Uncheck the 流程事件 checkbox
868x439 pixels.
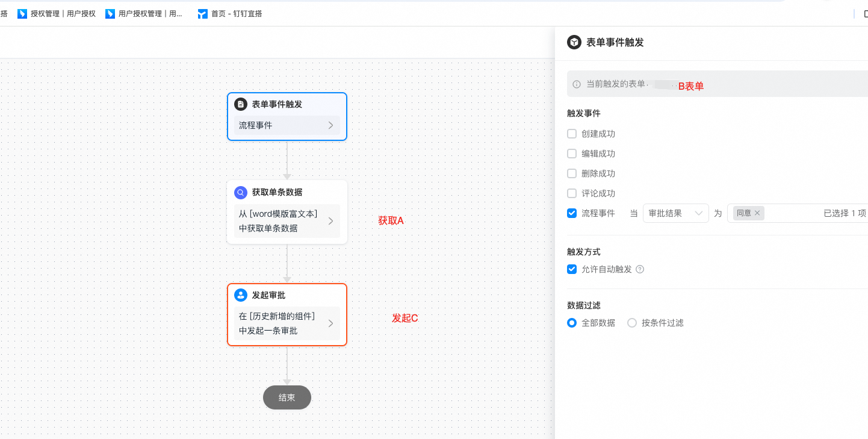[572, 213]
